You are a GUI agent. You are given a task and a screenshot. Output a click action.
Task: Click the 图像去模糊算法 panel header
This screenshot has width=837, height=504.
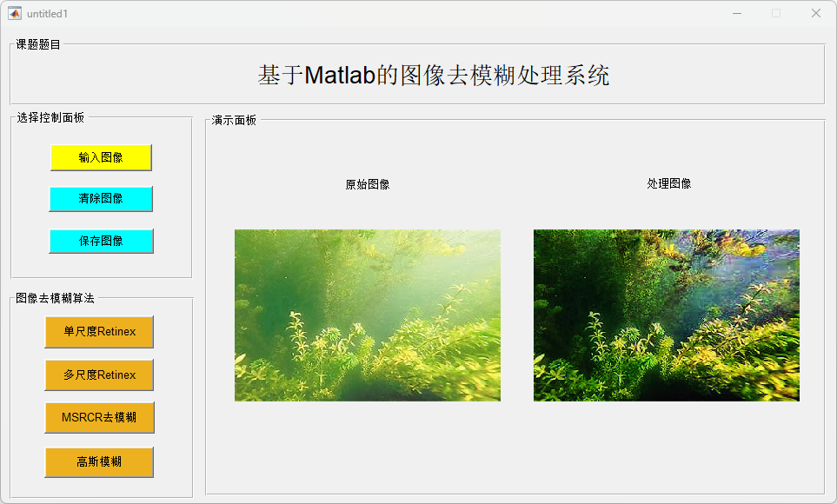point(55,298)
